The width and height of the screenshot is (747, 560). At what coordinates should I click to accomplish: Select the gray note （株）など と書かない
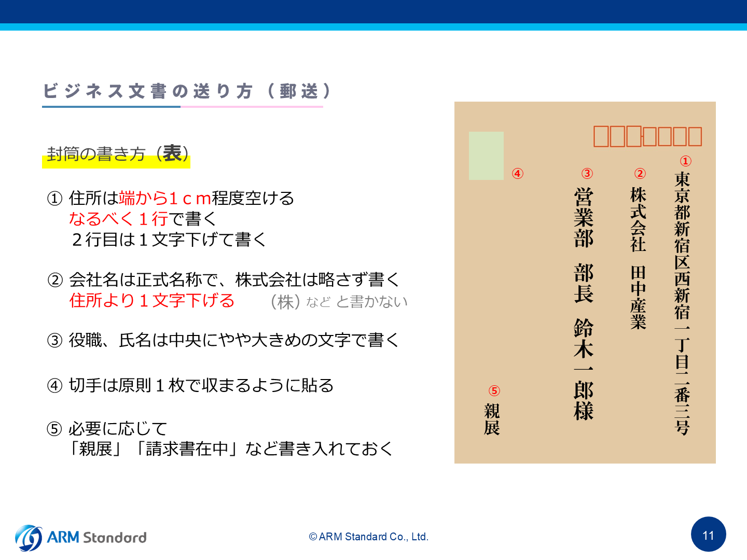pos(338,301)
